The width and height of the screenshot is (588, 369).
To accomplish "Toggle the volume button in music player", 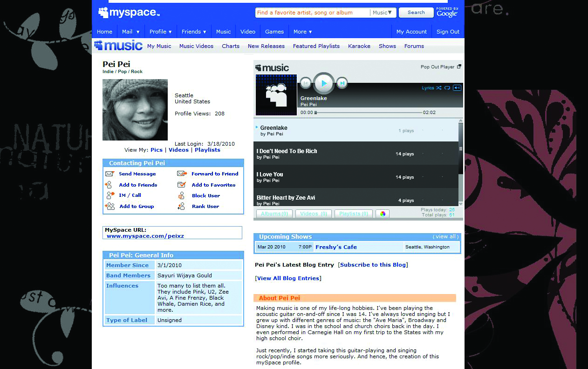I will click(457, 88).
